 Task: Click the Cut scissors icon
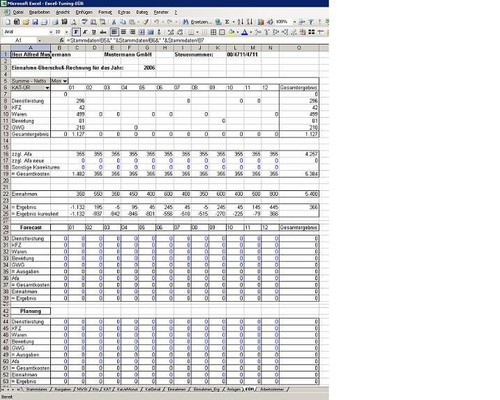pyautogui.click(x=114, y=22)
